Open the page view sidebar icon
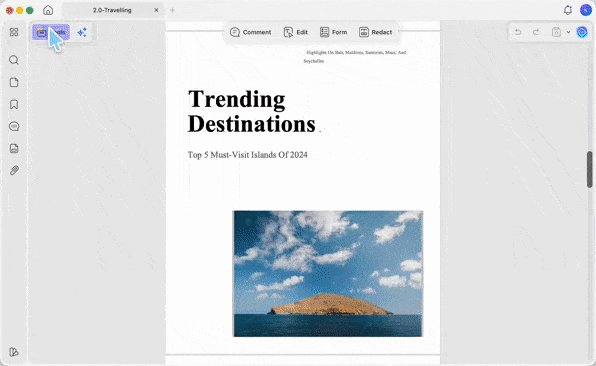596x366 pixels. [x=14, y=82]
